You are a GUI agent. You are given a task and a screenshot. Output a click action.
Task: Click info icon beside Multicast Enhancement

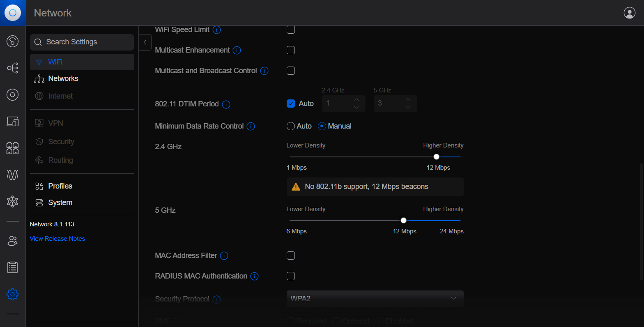point(237,50)
